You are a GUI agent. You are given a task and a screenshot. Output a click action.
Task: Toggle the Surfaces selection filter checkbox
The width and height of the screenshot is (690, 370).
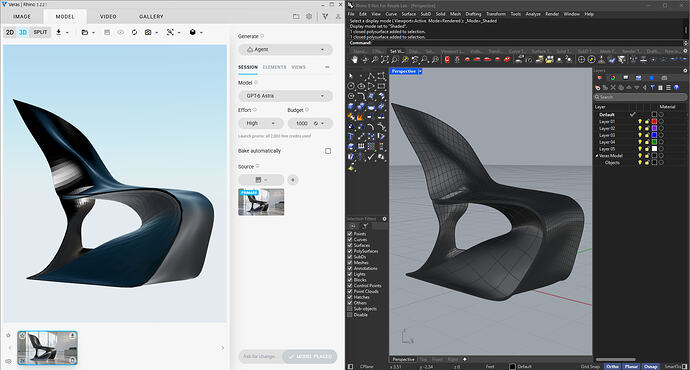point(350,245)
